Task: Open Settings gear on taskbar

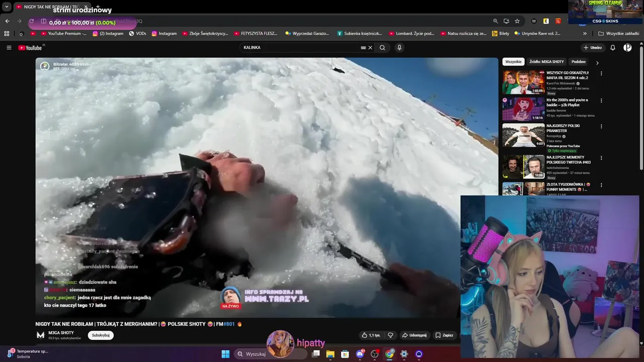Action: tap(404, 354)
